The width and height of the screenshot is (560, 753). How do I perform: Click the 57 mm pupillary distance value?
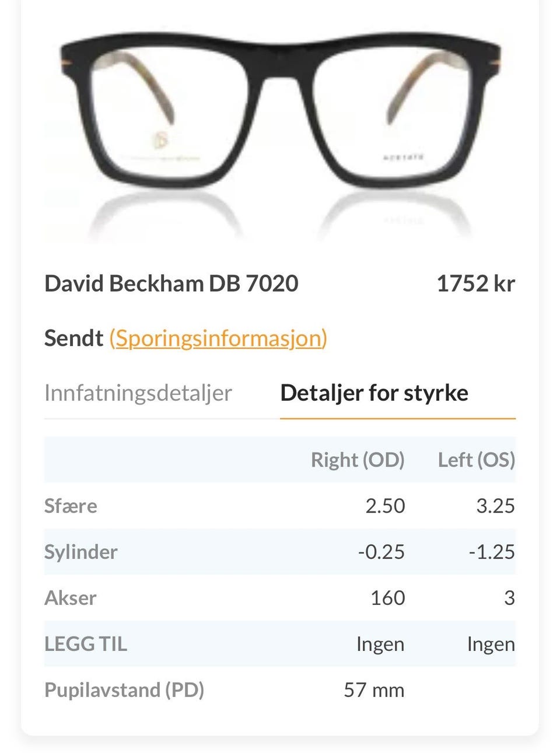pyautogui.click(x=374, y=690)
